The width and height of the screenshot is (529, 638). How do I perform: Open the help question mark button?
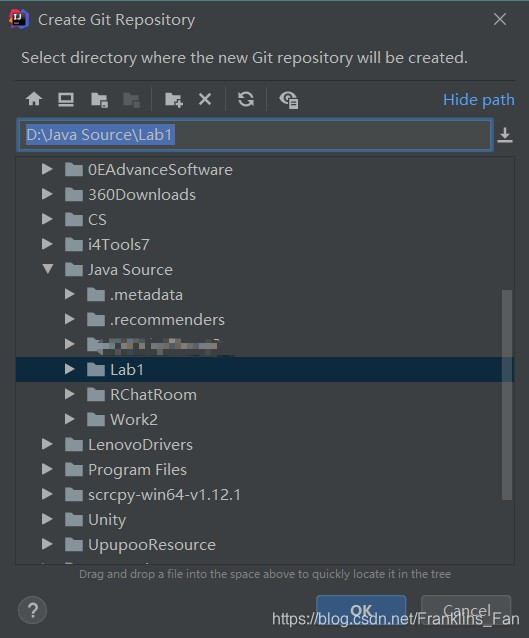pos(33,610)
